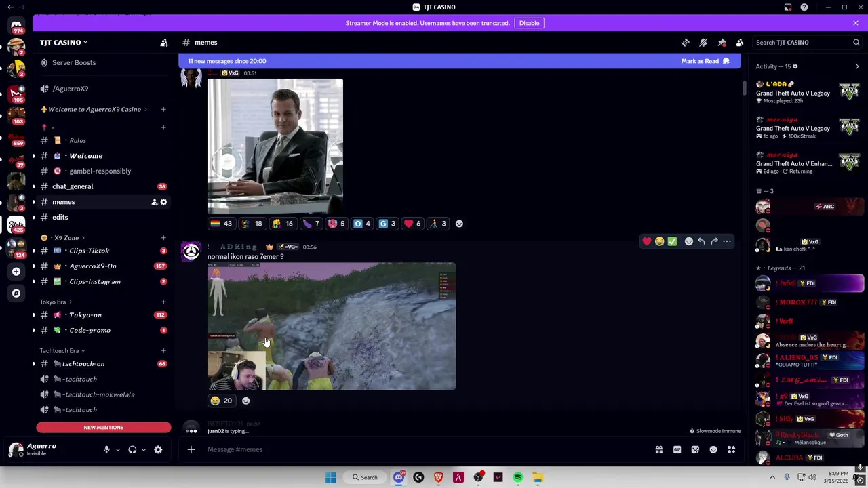Open the Discord help icon
This screenshot has height=488, width=868.
pos(804,7)
